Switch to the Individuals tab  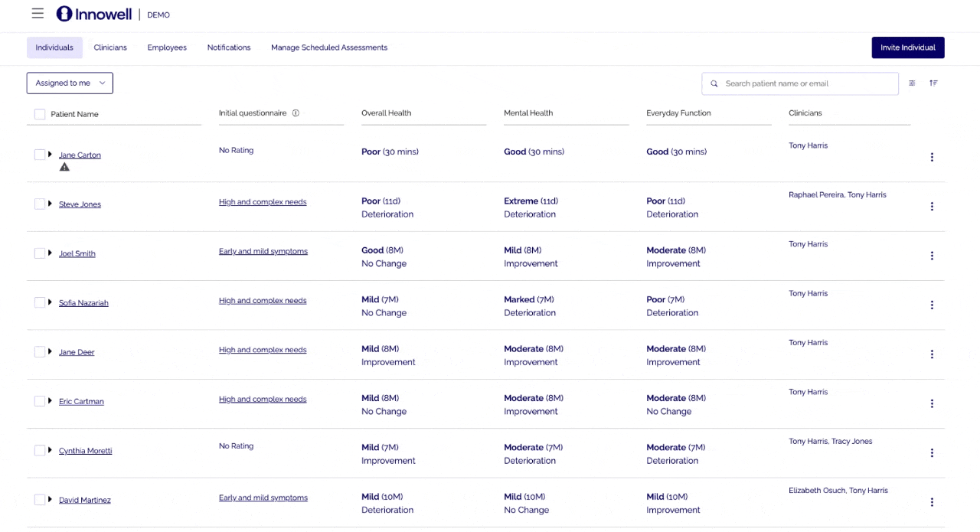tap(54, 47)
